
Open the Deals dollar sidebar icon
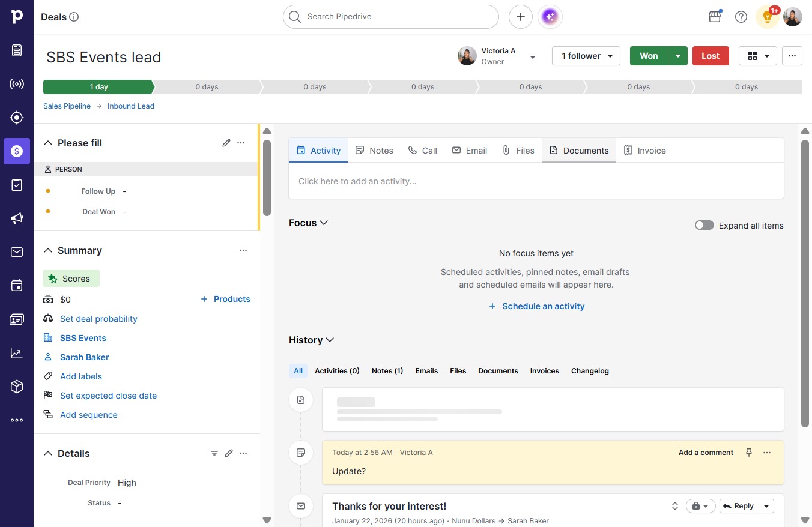17,151
